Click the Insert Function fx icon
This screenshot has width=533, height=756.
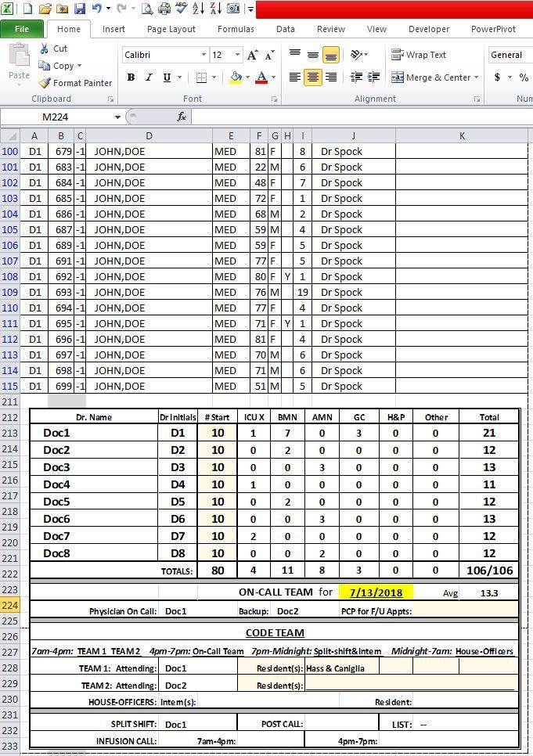tap(182, 117)
